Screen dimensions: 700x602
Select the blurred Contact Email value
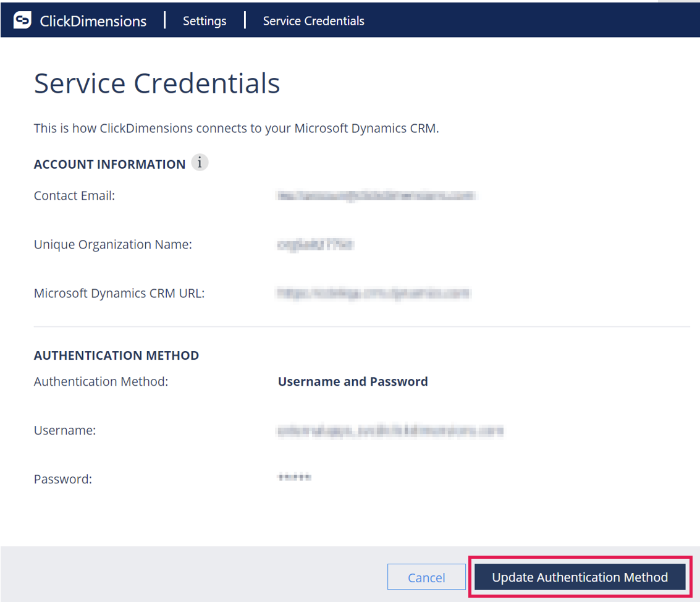point(376,195)
